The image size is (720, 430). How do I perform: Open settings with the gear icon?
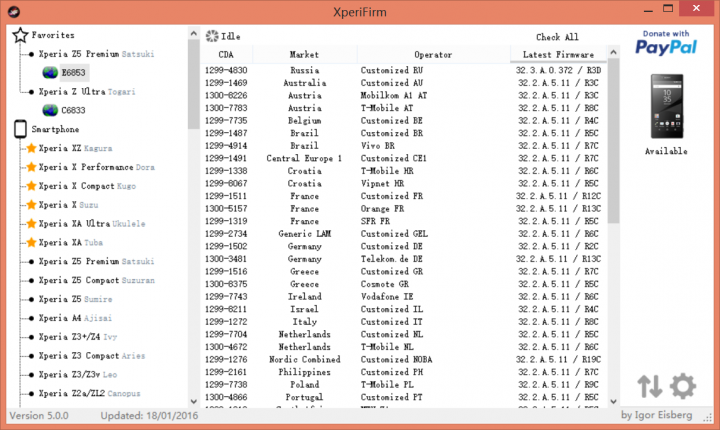683,386
